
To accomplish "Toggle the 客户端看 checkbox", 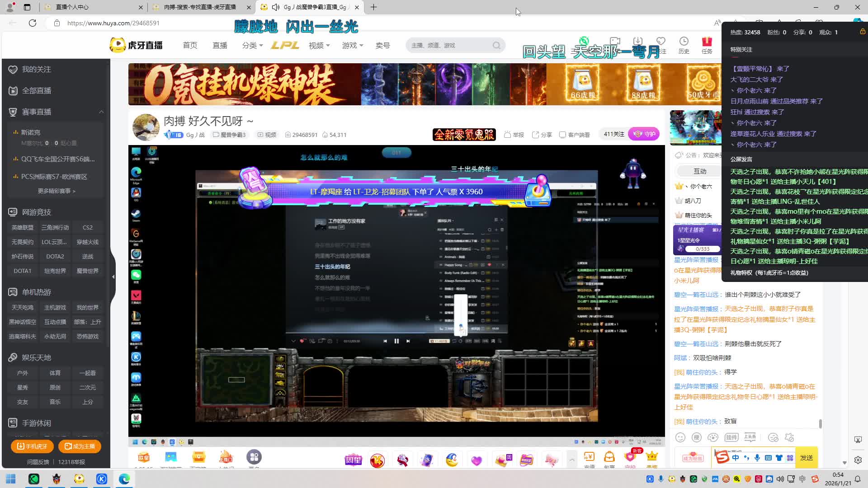I will (x=563, y=135).
